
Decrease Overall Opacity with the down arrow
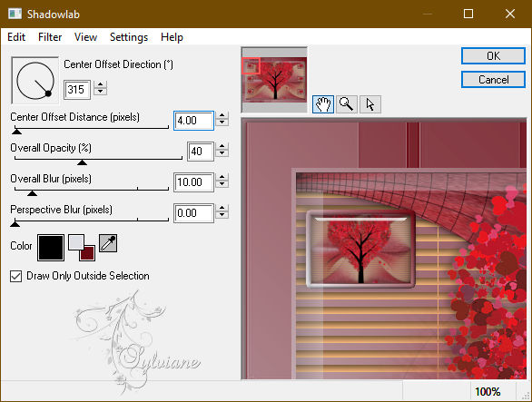[x=222, y=153]
